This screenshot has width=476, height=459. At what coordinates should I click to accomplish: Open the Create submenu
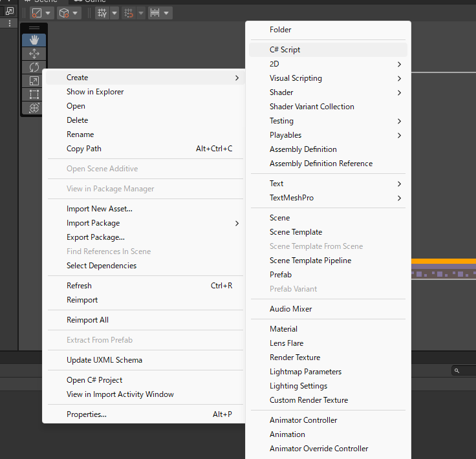145,78
